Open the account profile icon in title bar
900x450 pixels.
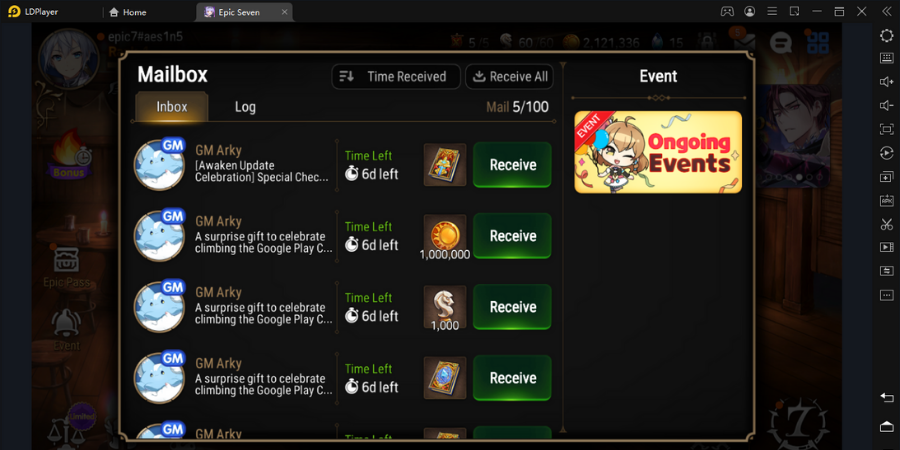[750, 11]
